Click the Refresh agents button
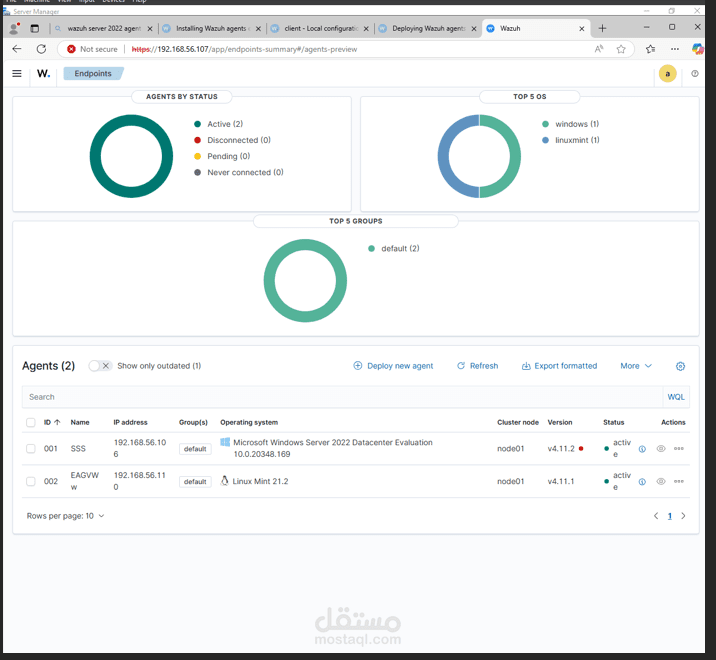 tap(478, 366)
